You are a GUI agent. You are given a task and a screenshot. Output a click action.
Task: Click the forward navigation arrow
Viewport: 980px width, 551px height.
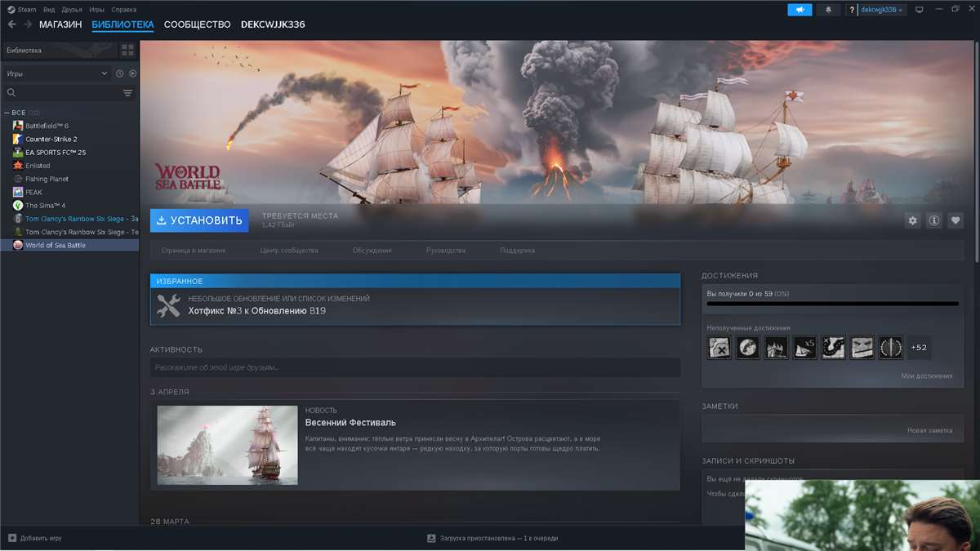pyautogui.click(x=28, y=24)
